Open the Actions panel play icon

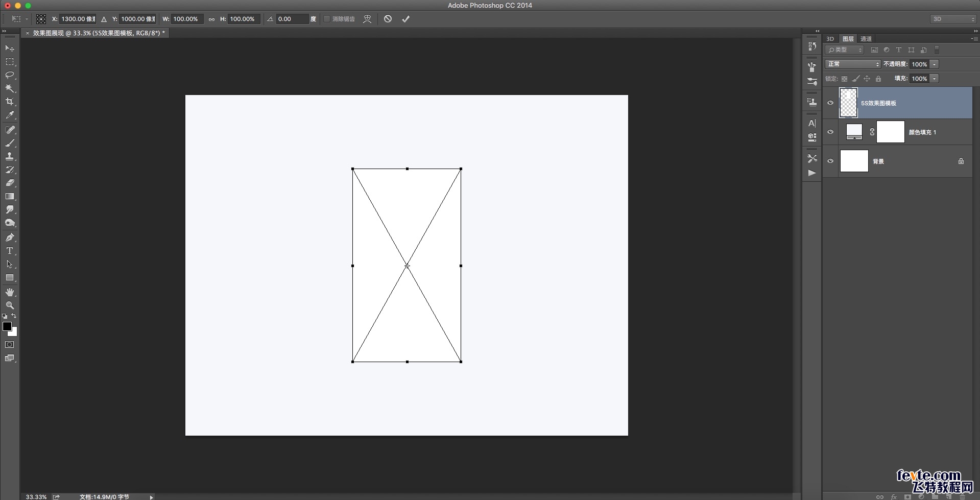click(x=812, y=173)
